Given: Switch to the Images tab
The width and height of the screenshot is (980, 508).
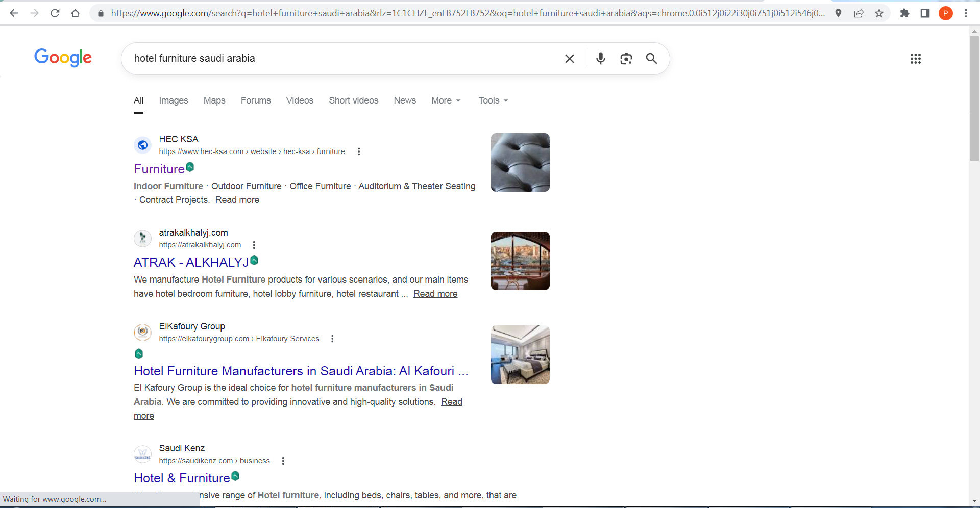Looking at the screenshot, I should click(174, 100).
